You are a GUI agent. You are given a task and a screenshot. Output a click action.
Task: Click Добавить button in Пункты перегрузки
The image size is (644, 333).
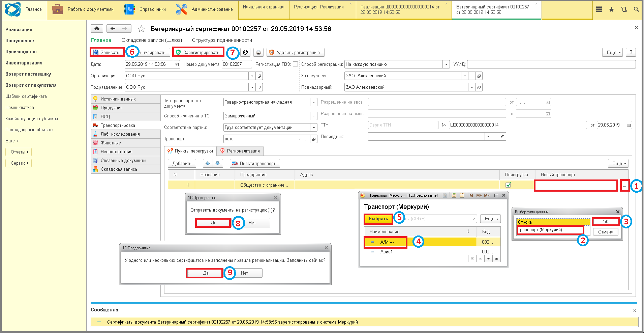[x=182, y=163]
